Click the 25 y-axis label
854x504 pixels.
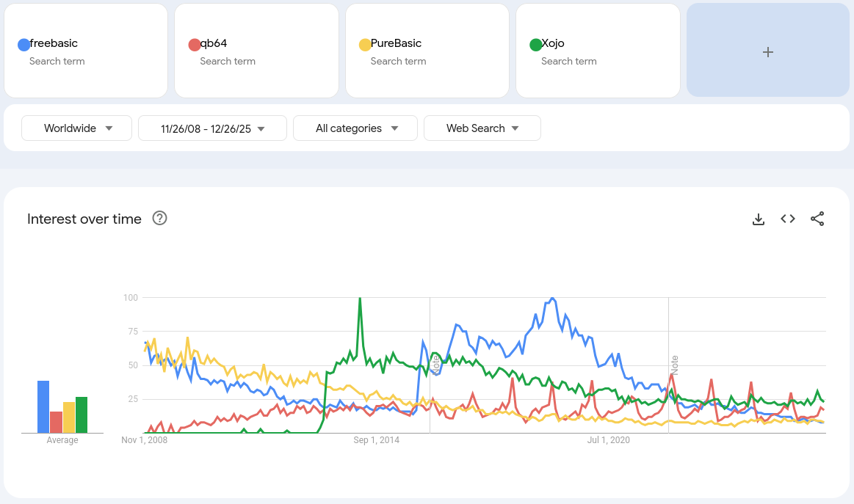point(133,399)
